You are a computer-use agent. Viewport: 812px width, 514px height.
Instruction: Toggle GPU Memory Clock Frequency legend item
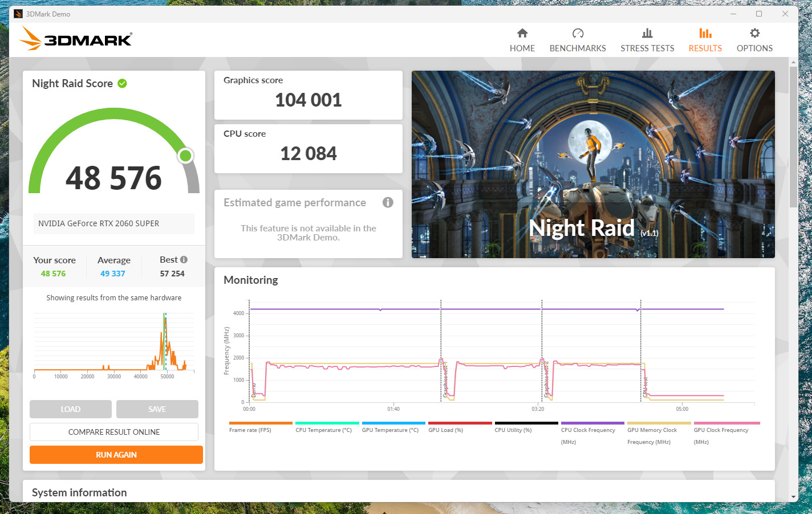coord(652,436)
